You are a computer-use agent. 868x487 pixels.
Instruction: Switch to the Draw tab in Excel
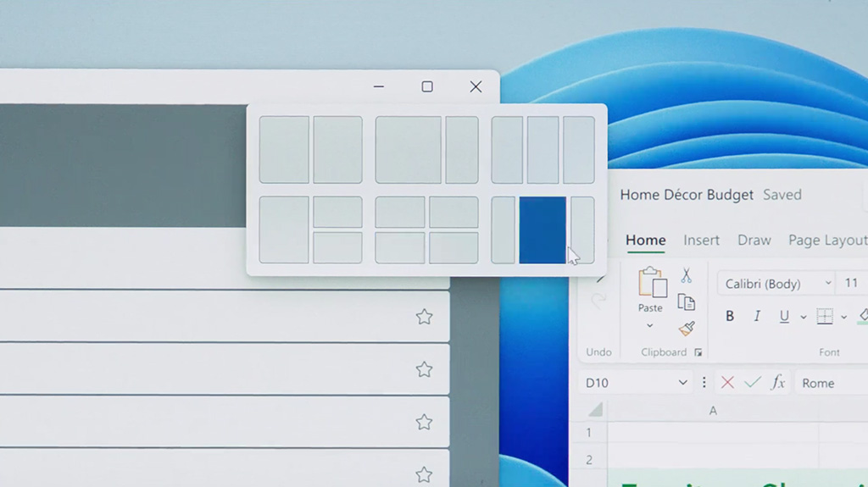pos(754,241)
